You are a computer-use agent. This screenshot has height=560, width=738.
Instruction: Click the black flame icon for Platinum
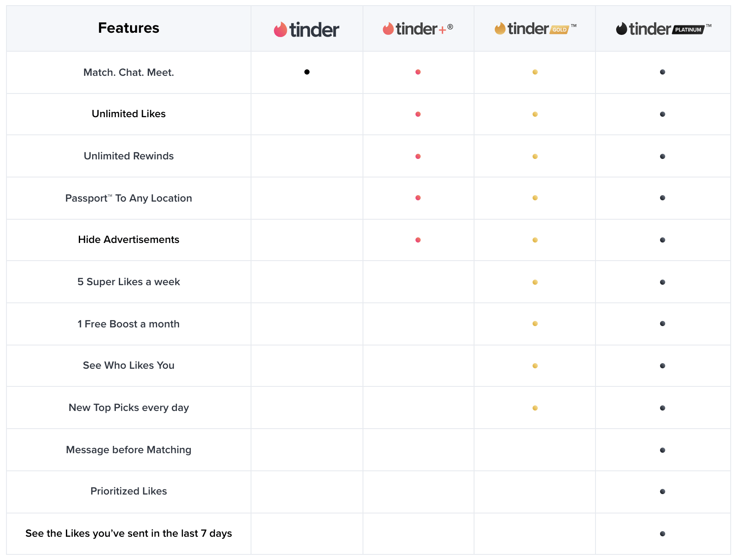[621, 29]
